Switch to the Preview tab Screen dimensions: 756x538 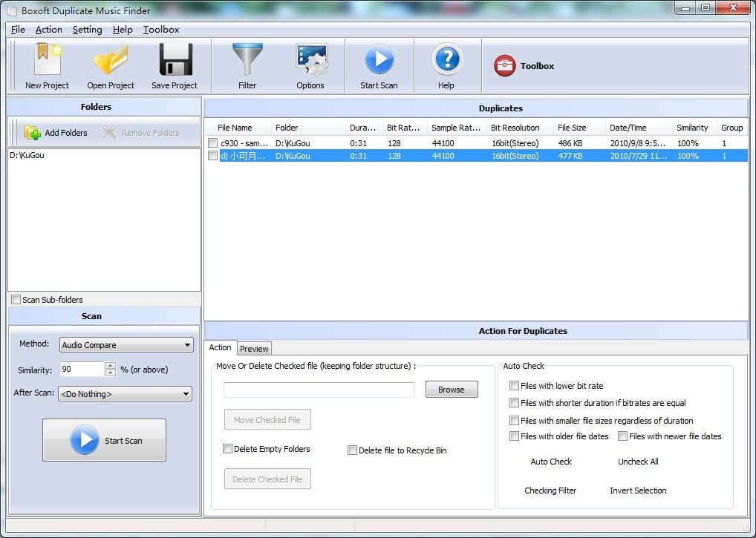click(254, 349)
